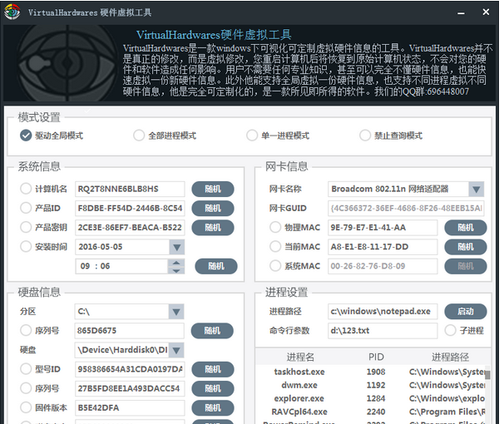Enable the 计算机名 radio option

[27, 189]
